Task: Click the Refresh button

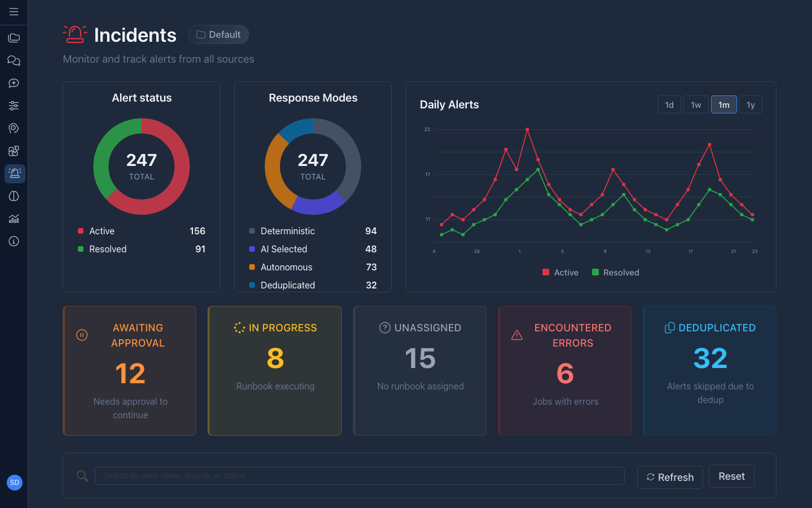Action: click(x=670, y=477)
